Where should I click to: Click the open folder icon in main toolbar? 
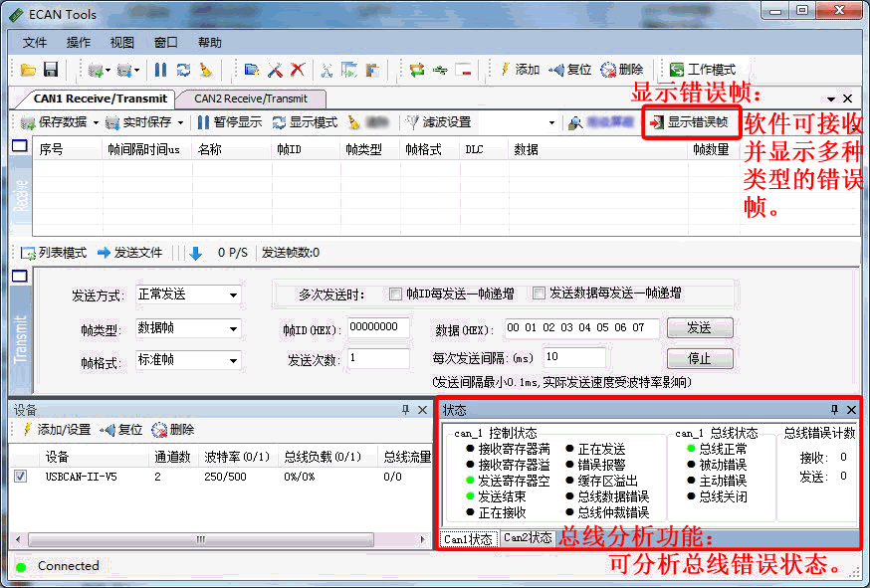(28, 70)
